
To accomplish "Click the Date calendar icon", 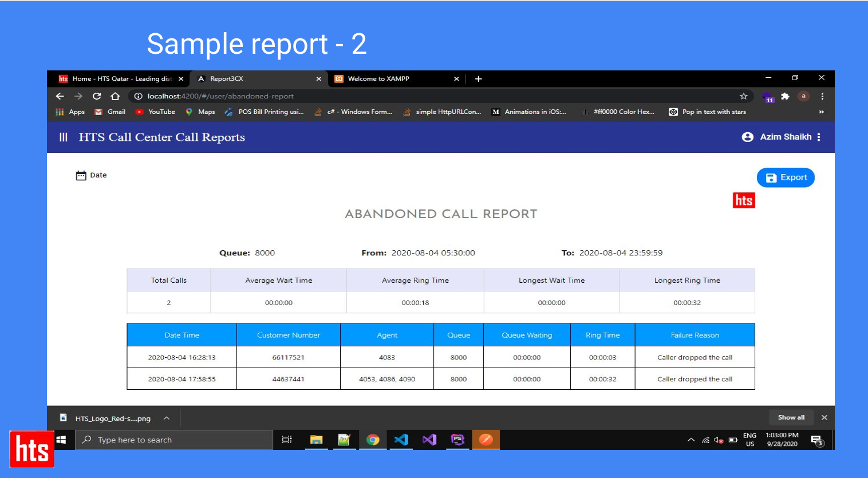I will (81, 175).
